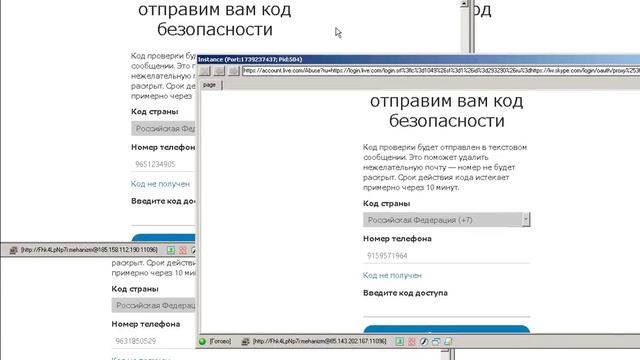Click Instance window title bar
This screenshot has width=640, height=360.
[418, 60]
